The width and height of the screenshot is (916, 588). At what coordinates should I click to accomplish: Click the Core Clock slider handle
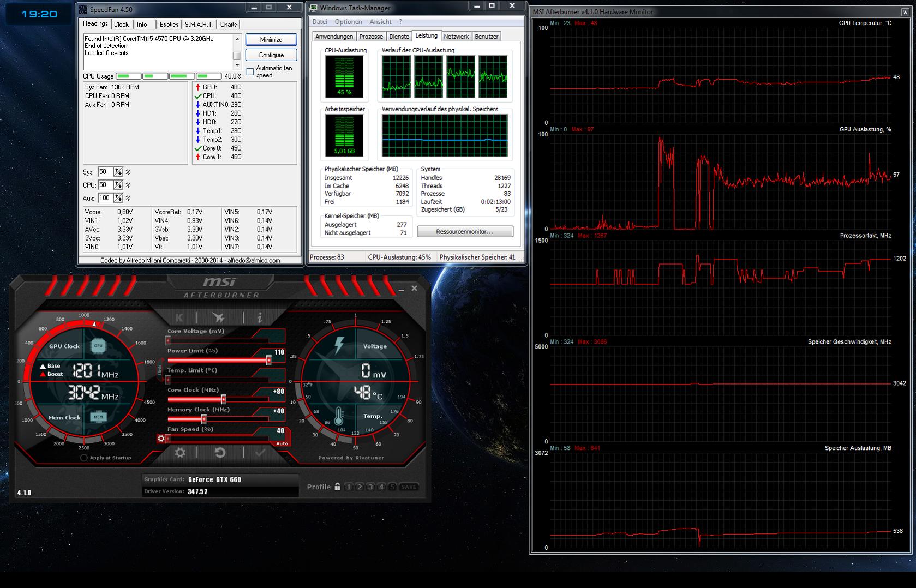pos(223,399)
